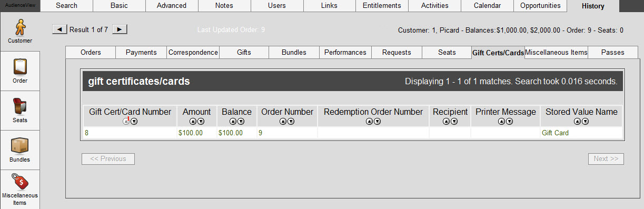Sort Stored Value Name ascending
Screen dimensions: 644x209
578,122
